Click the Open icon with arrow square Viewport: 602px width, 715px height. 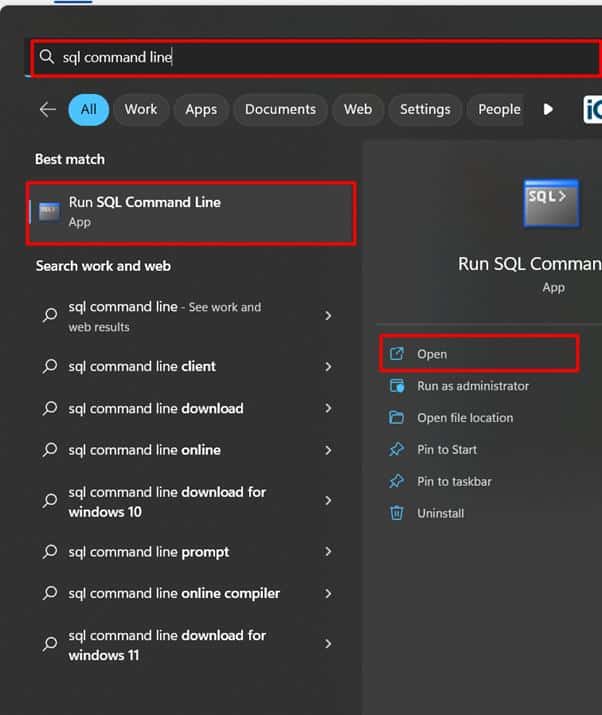click(x=397, y=353)
